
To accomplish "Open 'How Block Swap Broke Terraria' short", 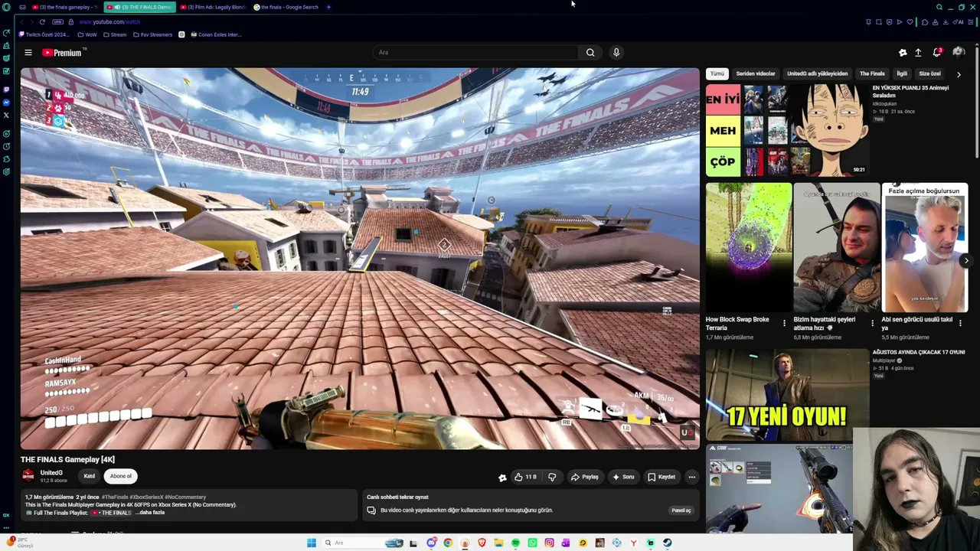I will pyautogui.click(x=749, y=247).
